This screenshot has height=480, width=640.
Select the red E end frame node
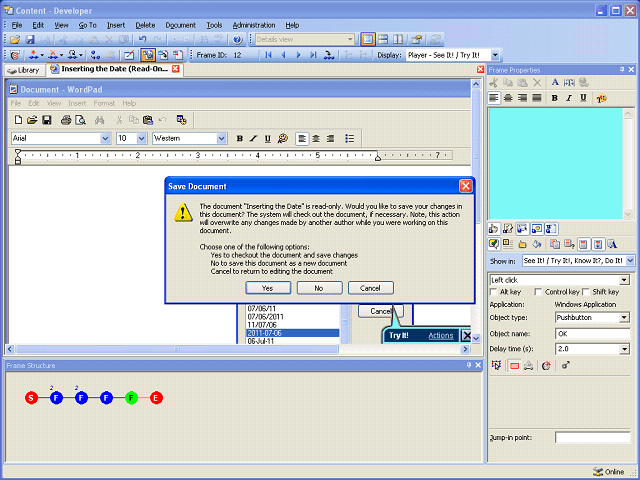(x=156, y=398)
